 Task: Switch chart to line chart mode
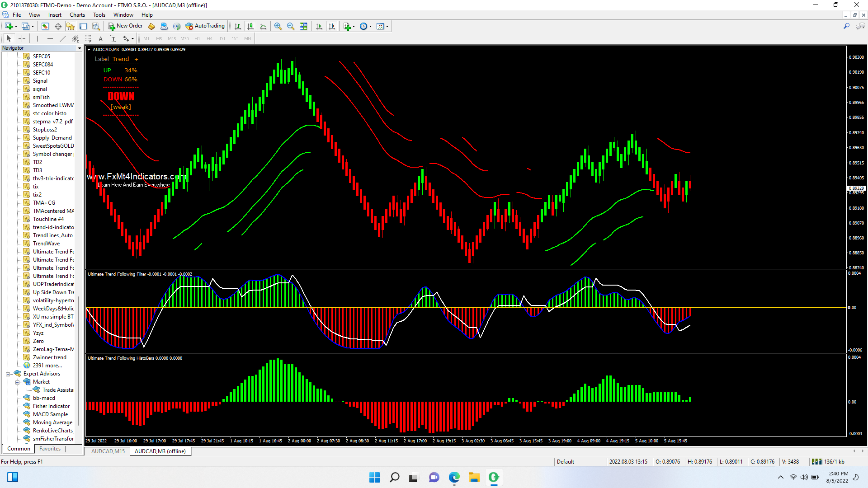(263, 26)
